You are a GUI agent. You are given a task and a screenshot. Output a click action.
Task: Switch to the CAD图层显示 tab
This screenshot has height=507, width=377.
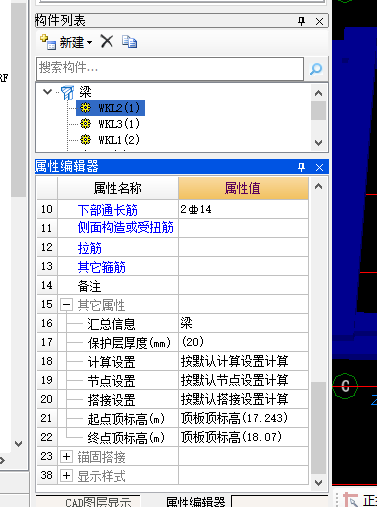[x=98, y=502]
